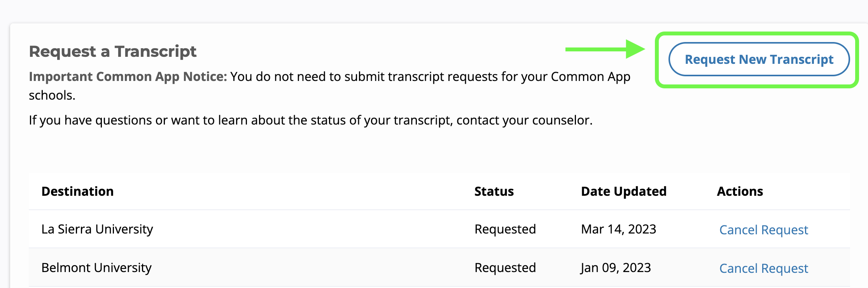
Task: Click the green highlight border around the button
Action: (757, 34)
